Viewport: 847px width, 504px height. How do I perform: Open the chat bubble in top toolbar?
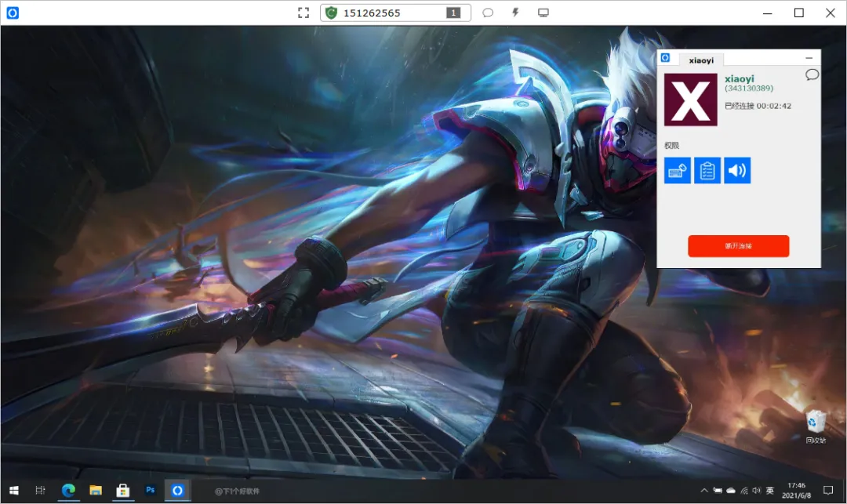click(488, 13)
